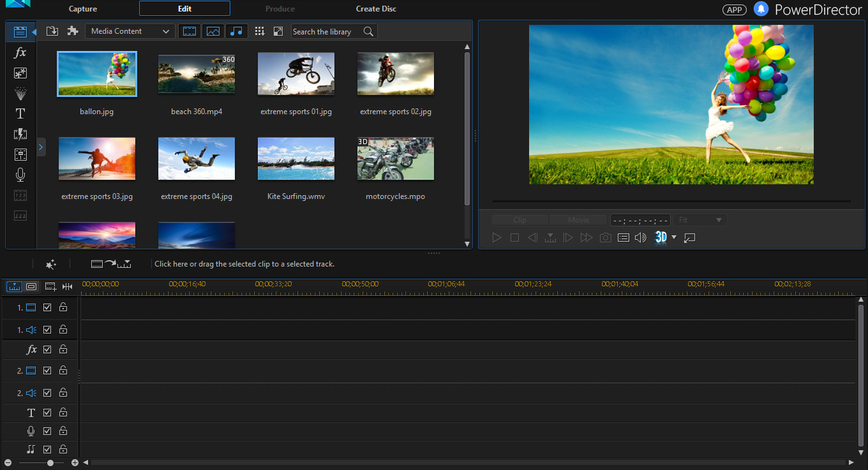Image resolution: width=868 pixels, height=470 pixels.
Task: Click the timeline zoom slider handle
Action: [x=50, y=462]
